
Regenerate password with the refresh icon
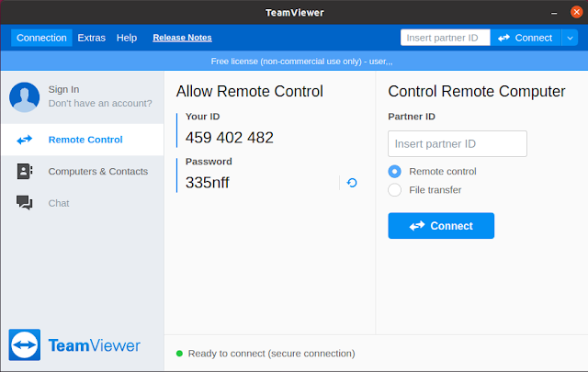click(x=352, y=183)
